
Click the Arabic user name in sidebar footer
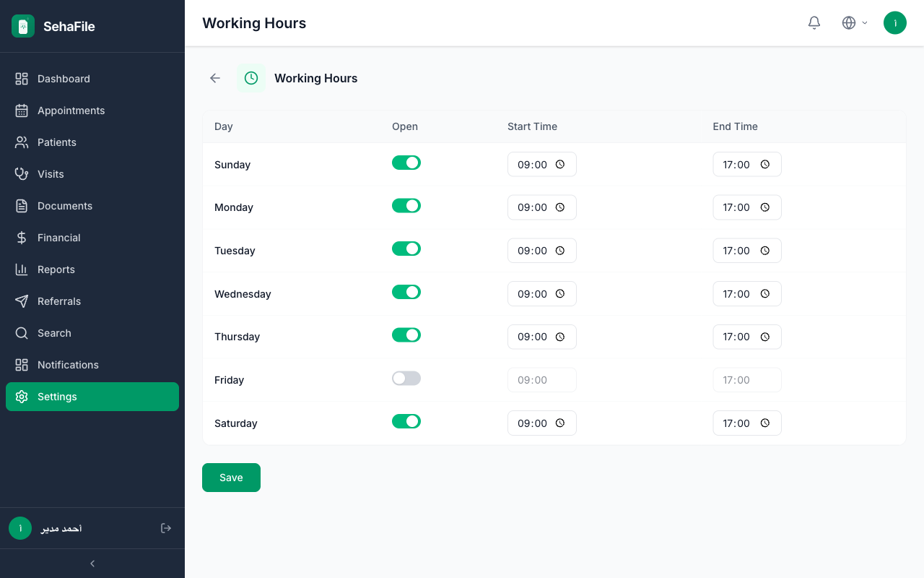pos(61,528)
